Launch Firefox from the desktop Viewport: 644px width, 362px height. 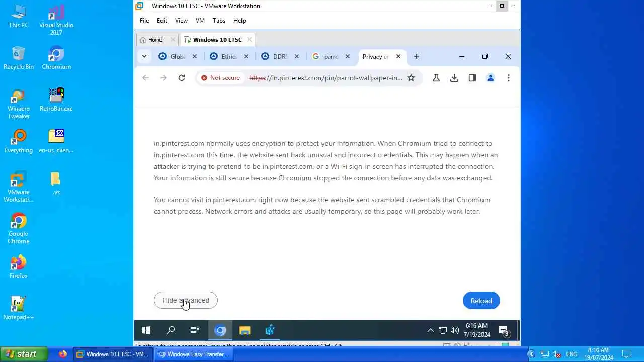click(x=19, y=266)
